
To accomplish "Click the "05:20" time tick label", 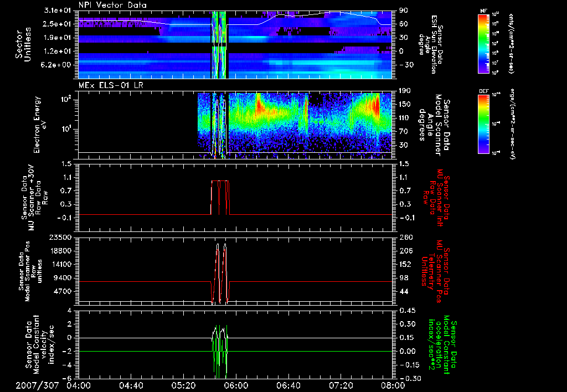I will click(183, 385).
